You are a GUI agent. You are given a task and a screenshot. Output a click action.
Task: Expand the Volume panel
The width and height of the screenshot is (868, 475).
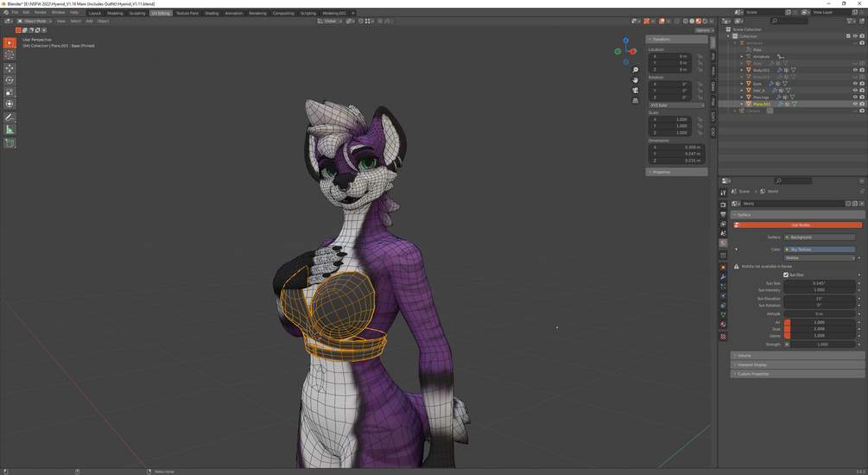click(x=797, y=356)
